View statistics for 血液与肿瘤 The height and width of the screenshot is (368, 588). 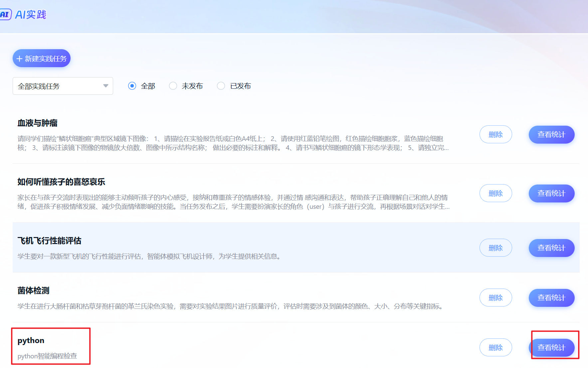(551, 135)
